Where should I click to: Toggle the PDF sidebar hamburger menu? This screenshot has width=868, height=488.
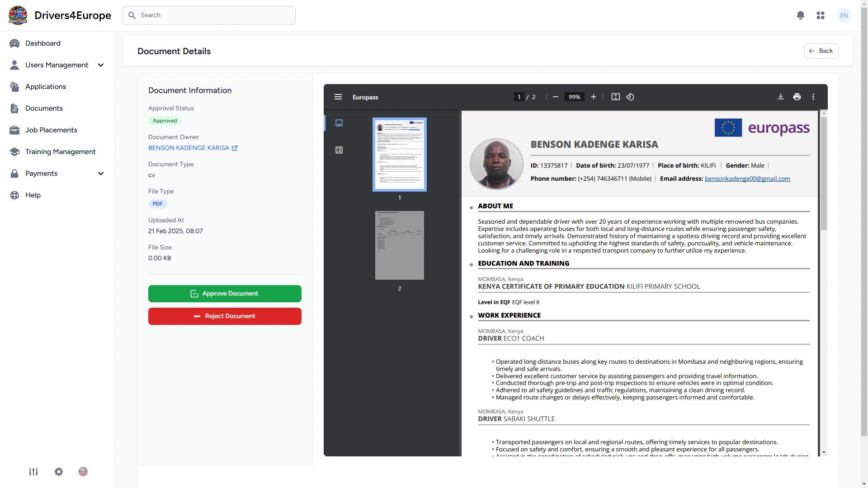pyautogui.click(x=338, y=97)
